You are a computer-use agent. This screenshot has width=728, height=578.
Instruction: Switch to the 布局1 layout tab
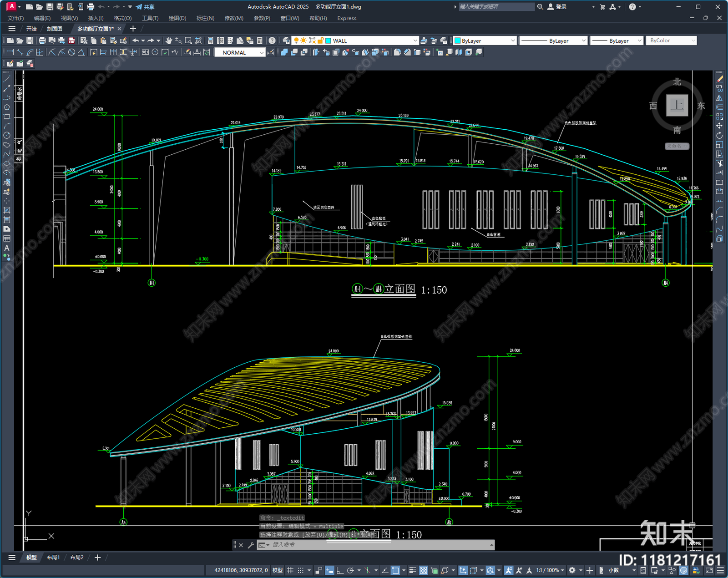click(53, 558)
